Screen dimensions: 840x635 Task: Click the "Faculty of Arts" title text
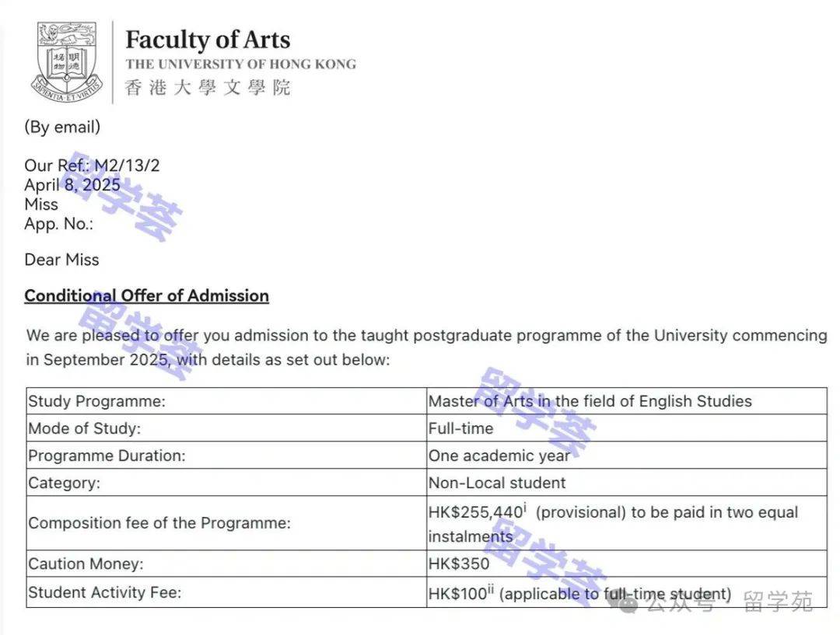pyautogui.click(x=208, y=40)
